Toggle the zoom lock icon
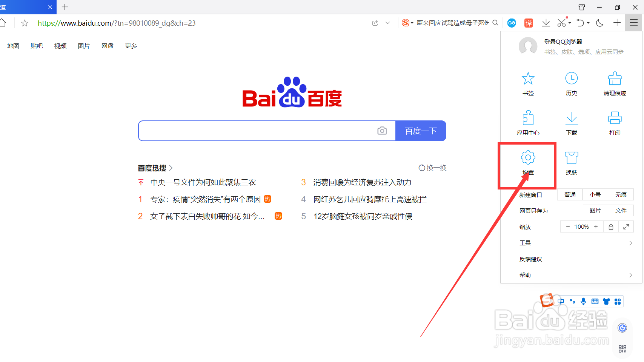 tap(611, 227)
